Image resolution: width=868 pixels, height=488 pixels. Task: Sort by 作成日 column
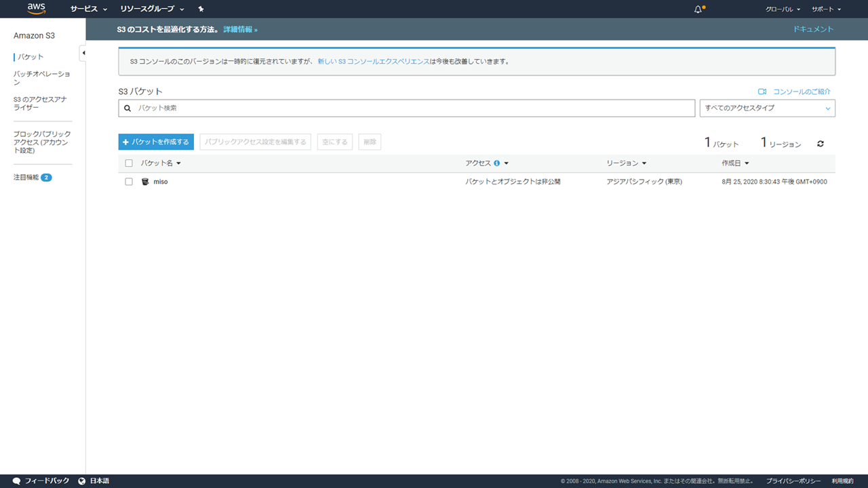[x=736, y=163]
